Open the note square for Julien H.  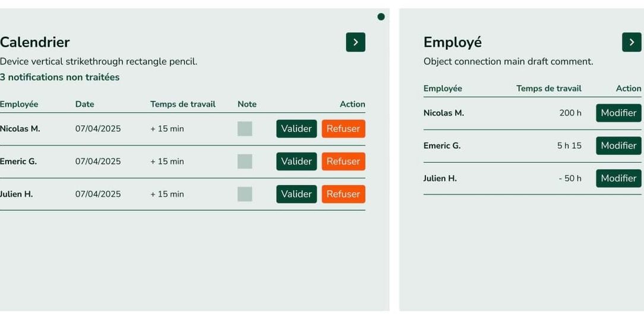click(245, 194)
